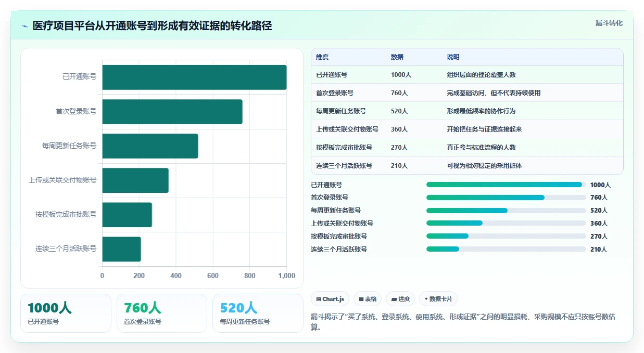Screen dimensions: 644x353
Task: Click the Chart.js tag pill
Action: 330,299
